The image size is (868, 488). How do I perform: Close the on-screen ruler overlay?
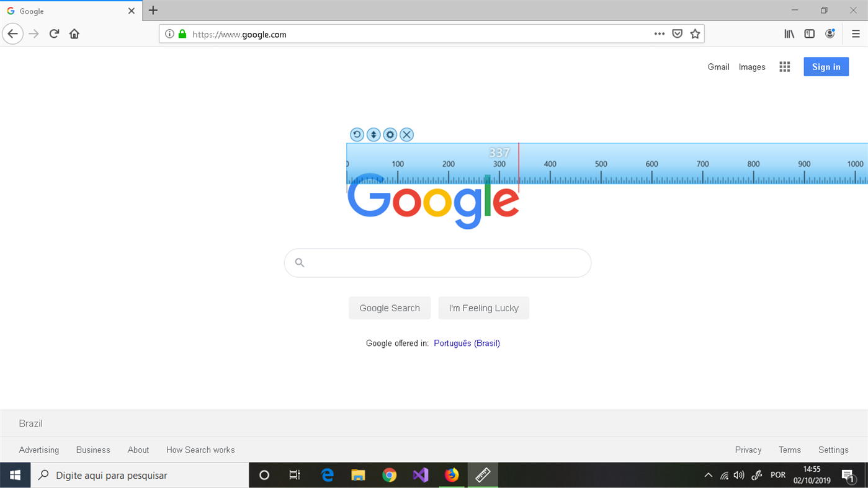point(406,135)
